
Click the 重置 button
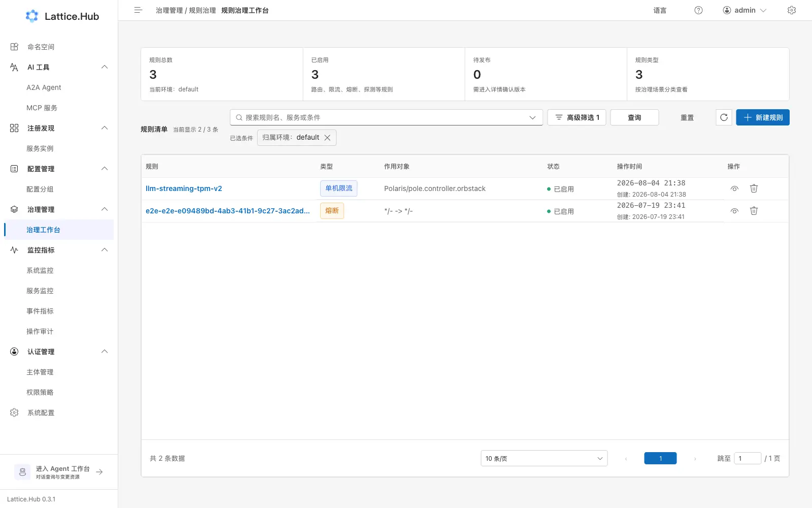687,117
